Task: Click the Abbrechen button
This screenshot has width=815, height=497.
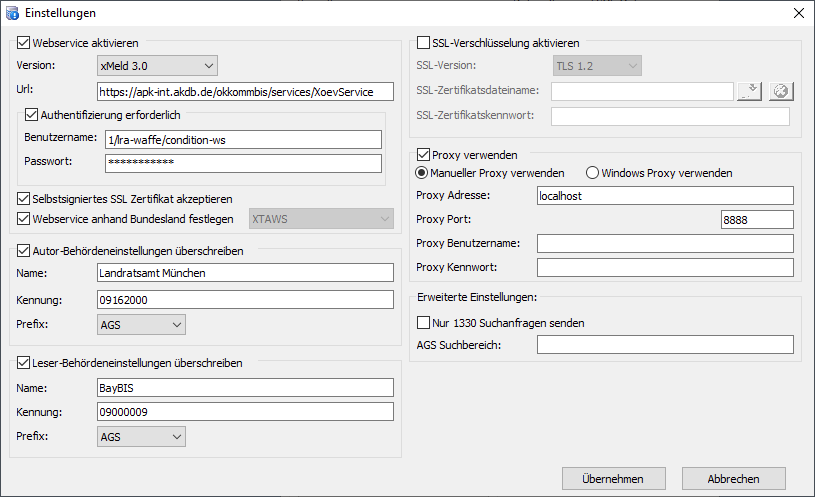Action: pyautogui.click(x=733, y=479)
